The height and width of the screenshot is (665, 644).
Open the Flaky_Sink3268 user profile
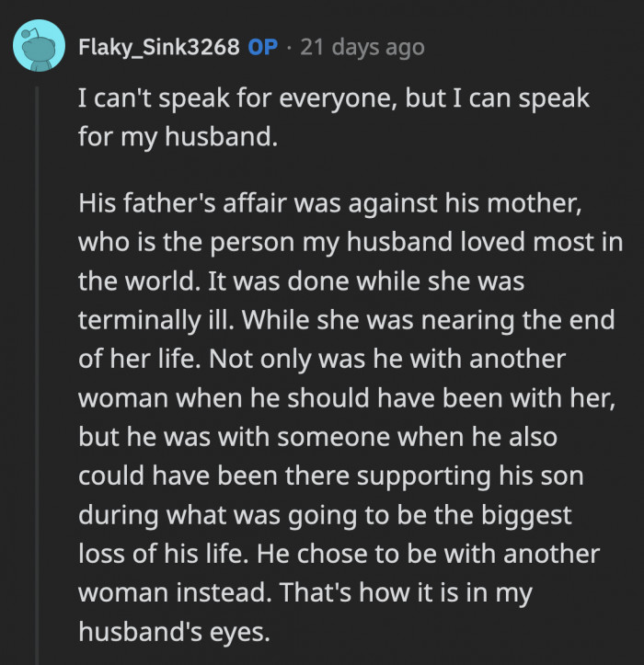[159, 47]
